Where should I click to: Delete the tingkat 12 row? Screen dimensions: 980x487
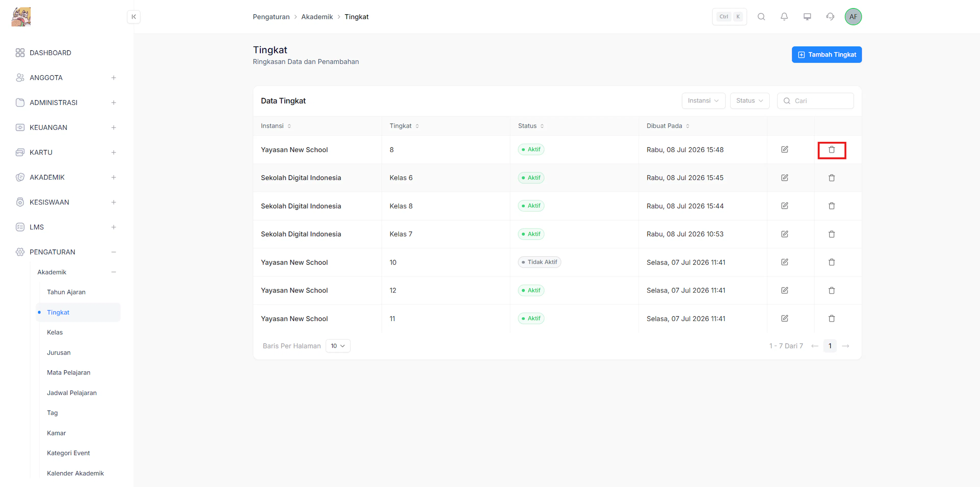click(832, 290)
